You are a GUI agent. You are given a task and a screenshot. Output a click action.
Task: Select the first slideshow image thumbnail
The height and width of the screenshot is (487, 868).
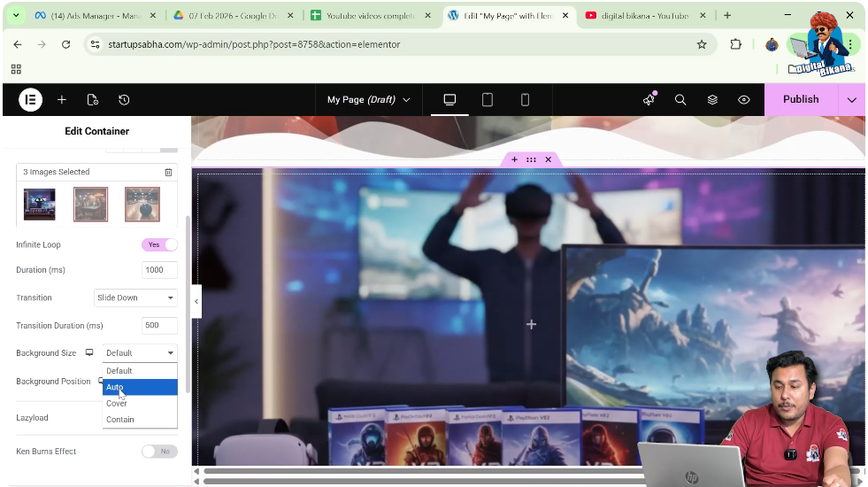(39, 205)
